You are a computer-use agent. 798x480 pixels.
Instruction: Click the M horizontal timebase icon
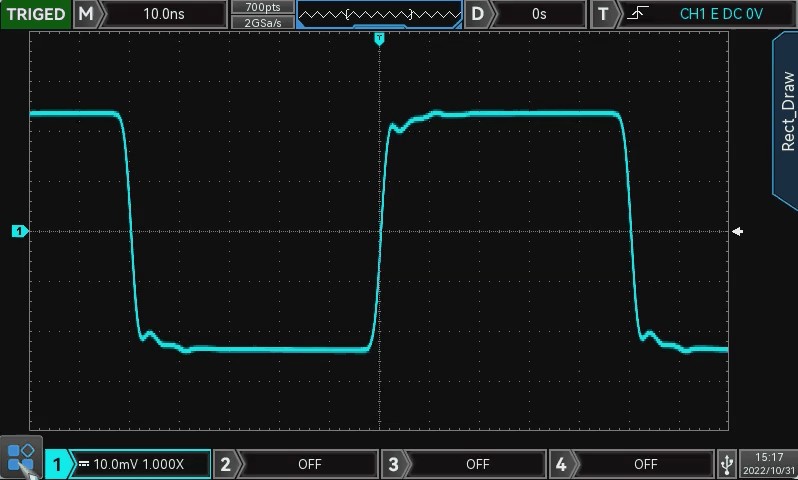coord(87,14)
